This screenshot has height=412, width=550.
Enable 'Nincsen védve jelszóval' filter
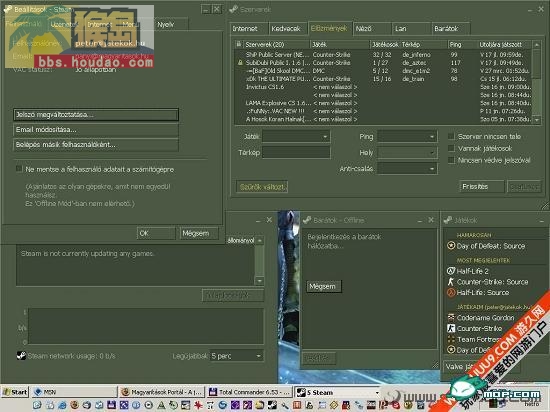pos(451,160)
